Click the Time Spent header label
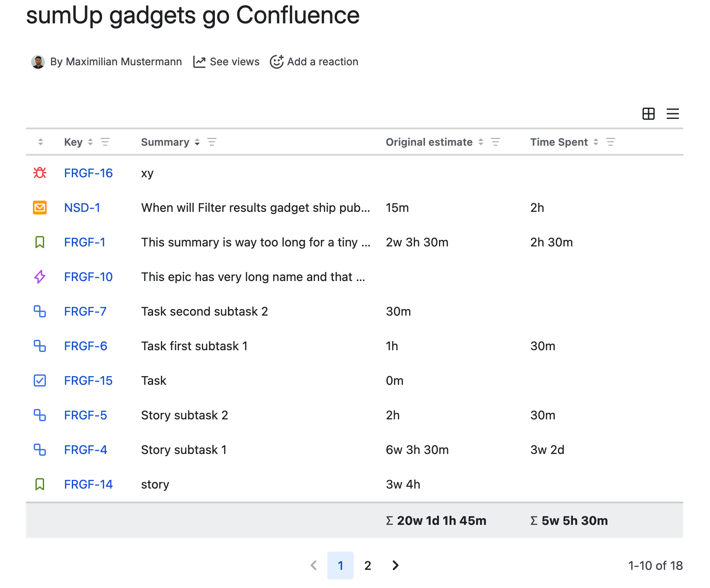This screenshot has height=588, width=710. coord(559,142)
